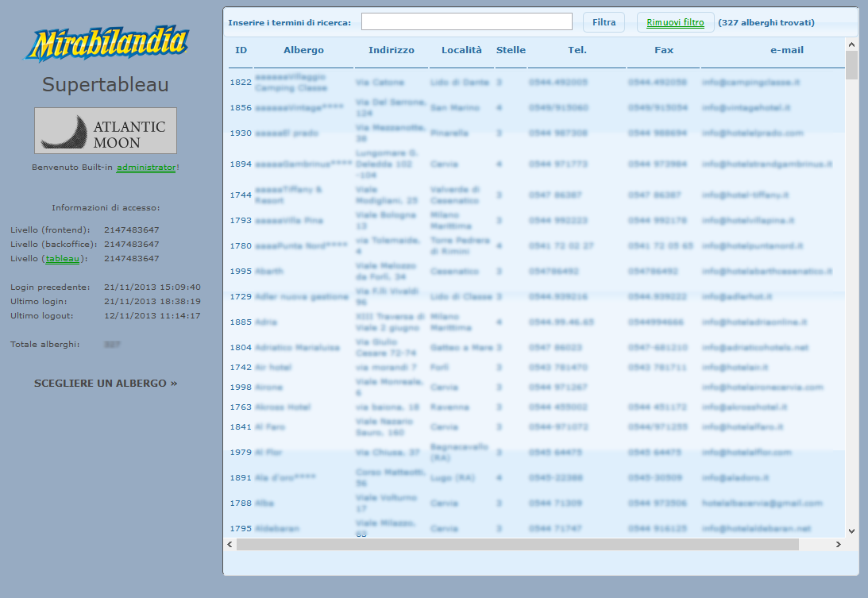Click the Supertableau heading
The image size is (868, 598).
click(105, 85)
